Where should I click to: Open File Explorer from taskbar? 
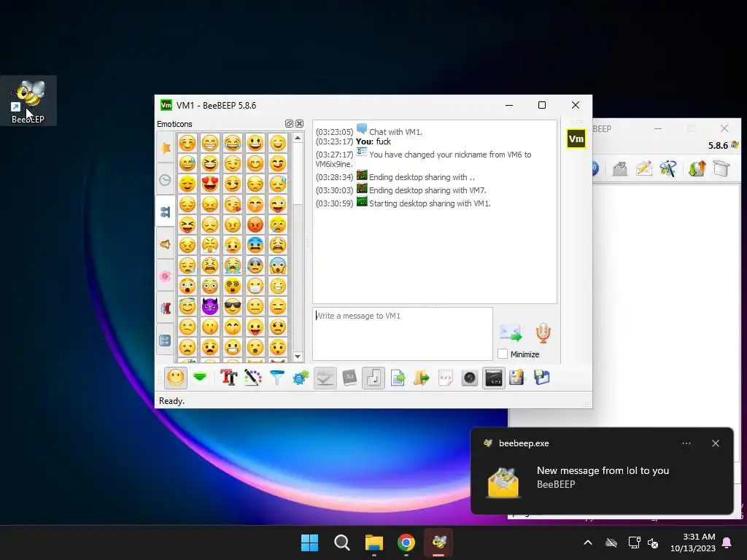click(x=374, y=542)
